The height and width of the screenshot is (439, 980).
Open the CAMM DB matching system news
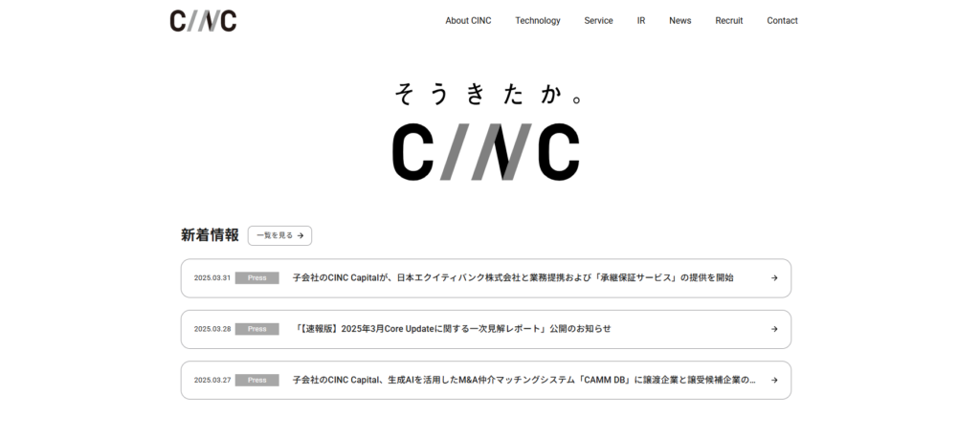click(485, 381)
